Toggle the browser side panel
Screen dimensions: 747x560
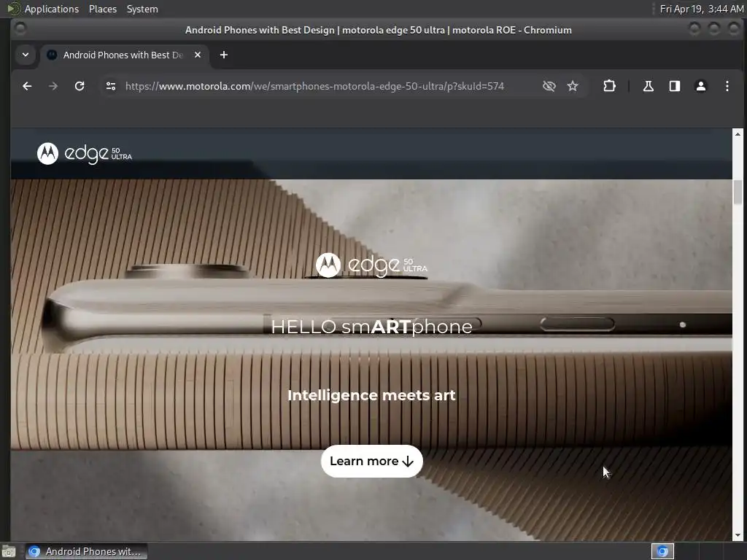pyautogui.click(x=675, y=86)
